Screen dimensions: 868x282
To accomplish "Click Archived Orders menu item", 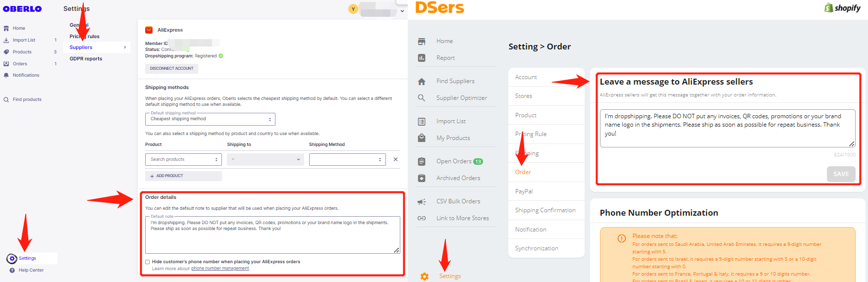I will 458,178.
